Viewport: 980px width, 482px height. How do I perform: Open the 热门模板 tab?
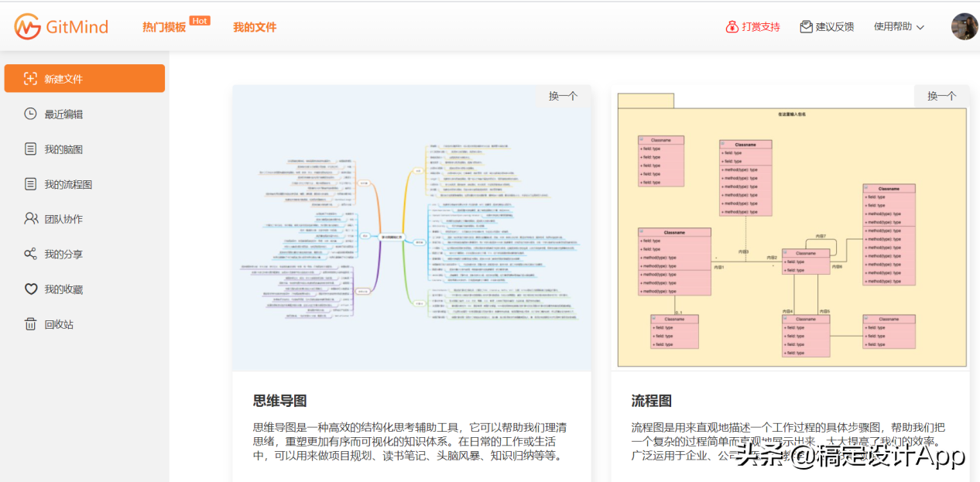coord(164,27)
